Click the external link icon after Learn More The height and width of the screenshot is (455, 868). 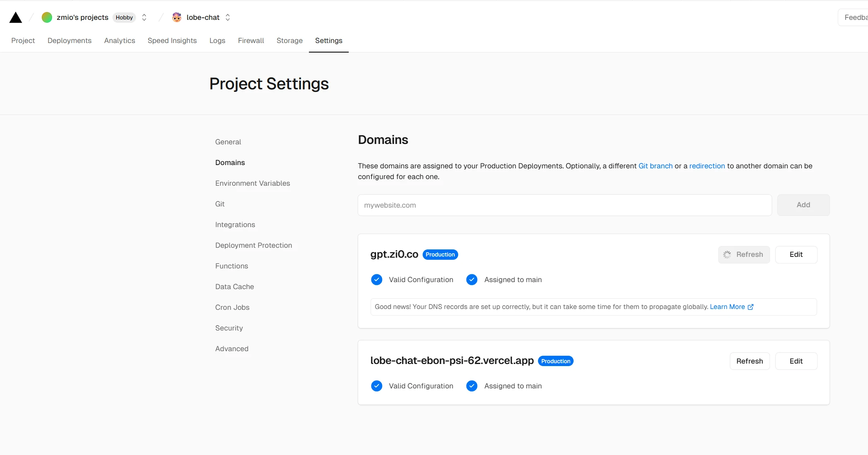tap(751, 307)
